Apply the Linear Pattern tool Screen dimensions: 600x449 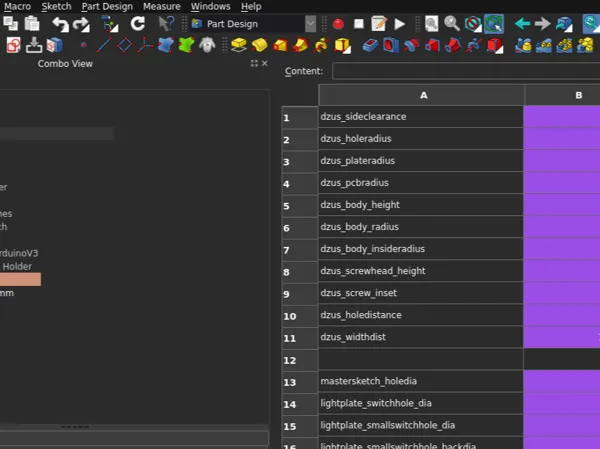click(x=543, y=45)
